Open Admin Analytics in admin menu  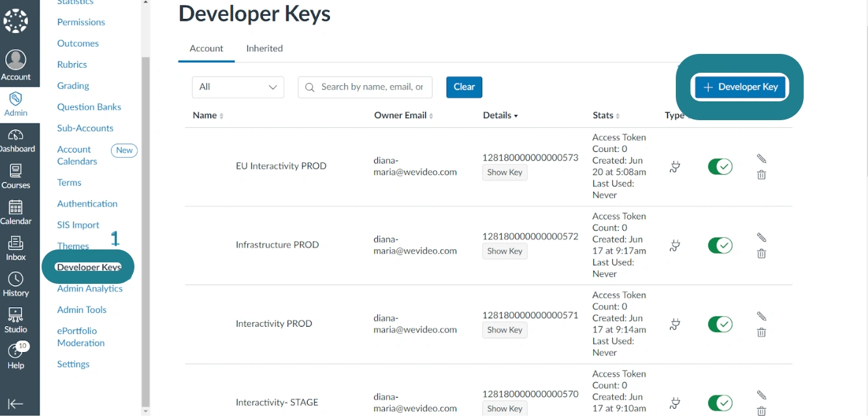click(x=90, y=289)
